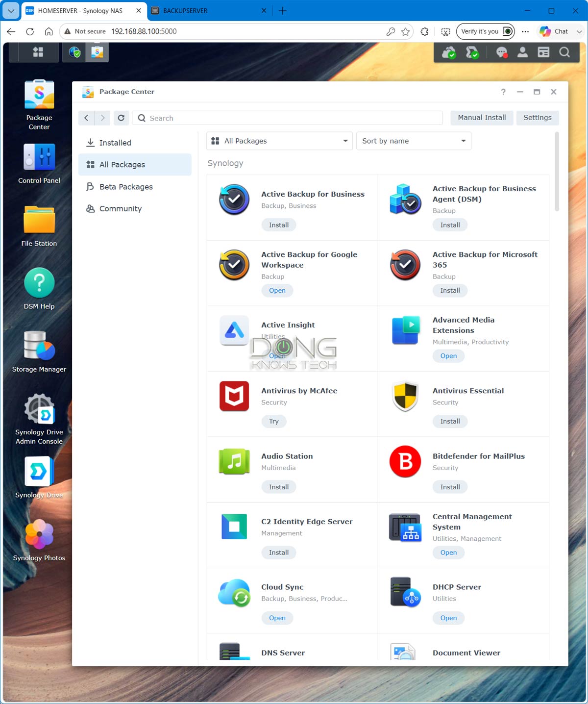Open browser settings and more menu
Screen dimensions: 588x704
click(x=525, y=31)
